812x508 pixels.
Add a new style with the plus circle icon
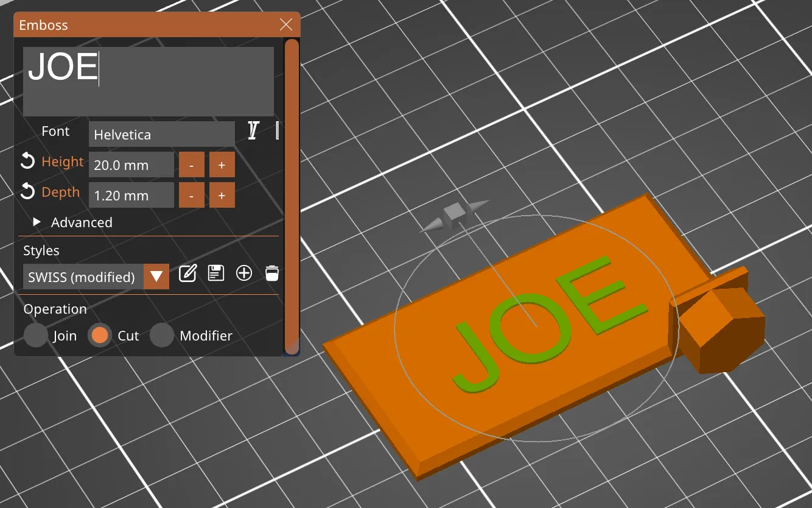click(244, 273)
